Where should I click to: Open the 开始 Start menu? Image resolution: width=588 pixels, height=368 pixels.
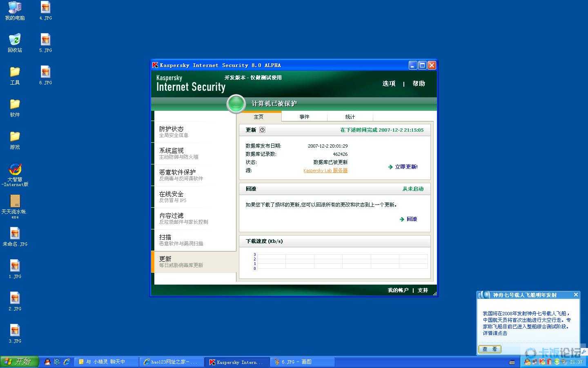point(19,362)
